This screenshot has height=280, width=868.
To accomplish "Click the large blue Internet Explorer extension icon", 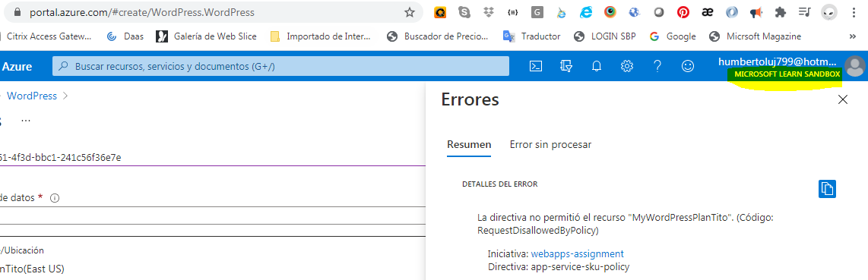I will pos(586,12).
